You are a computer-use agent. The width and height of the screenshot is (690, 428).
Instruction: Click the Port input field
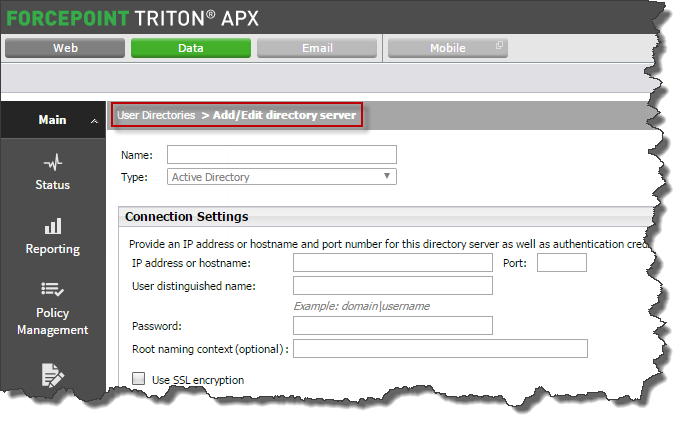[562, 263]
